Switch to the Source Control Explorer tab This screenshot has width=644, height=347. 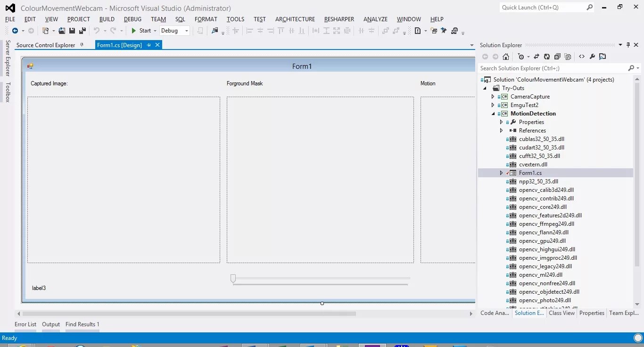click(46, 45)
